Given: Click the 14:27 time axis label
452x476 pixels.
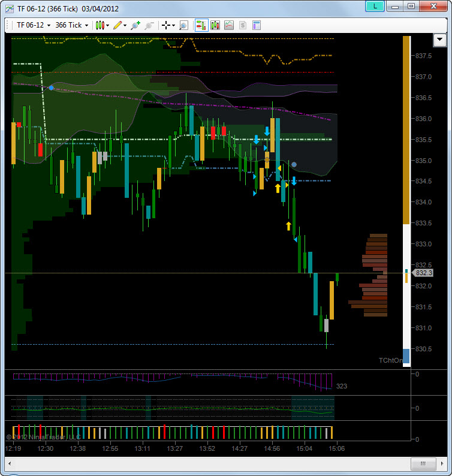Looking at the screenshot, I should point(240,448).
